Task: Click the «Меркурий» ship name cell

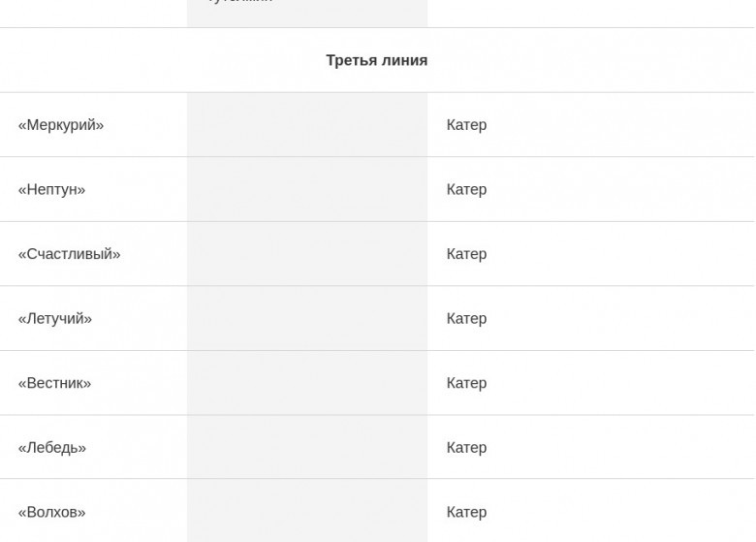Action: coord(61,125)
